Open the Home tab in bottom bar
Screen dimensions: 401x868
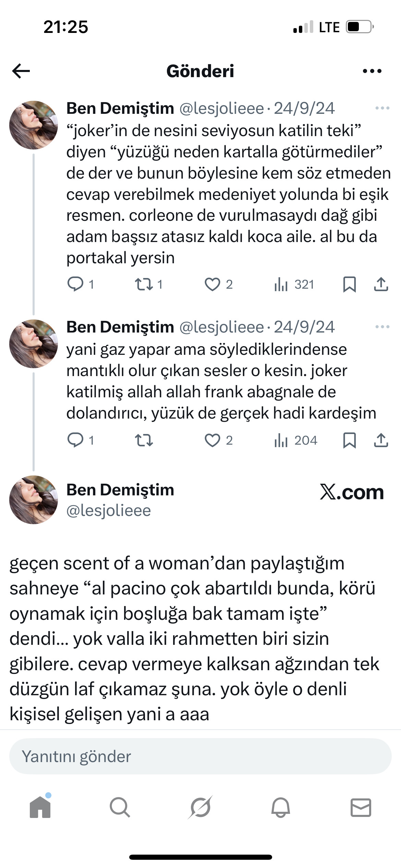(x=40, y=807)
